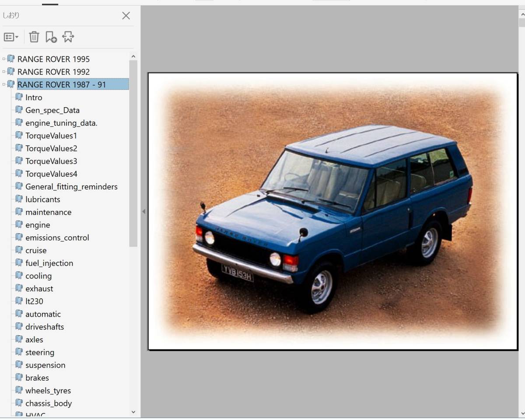The image size is (525, 420).
Task: Close the bookmarks panel
Action: (x=126, y=16)
